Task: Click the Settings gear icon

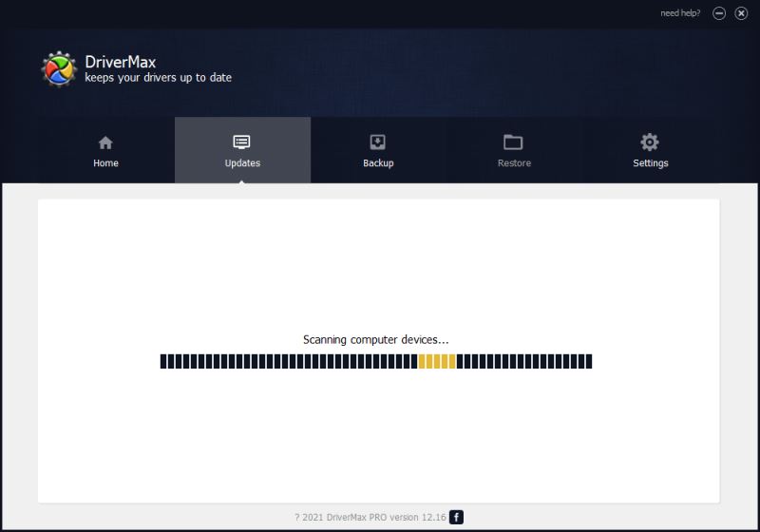Action: (x=650, y=142)
